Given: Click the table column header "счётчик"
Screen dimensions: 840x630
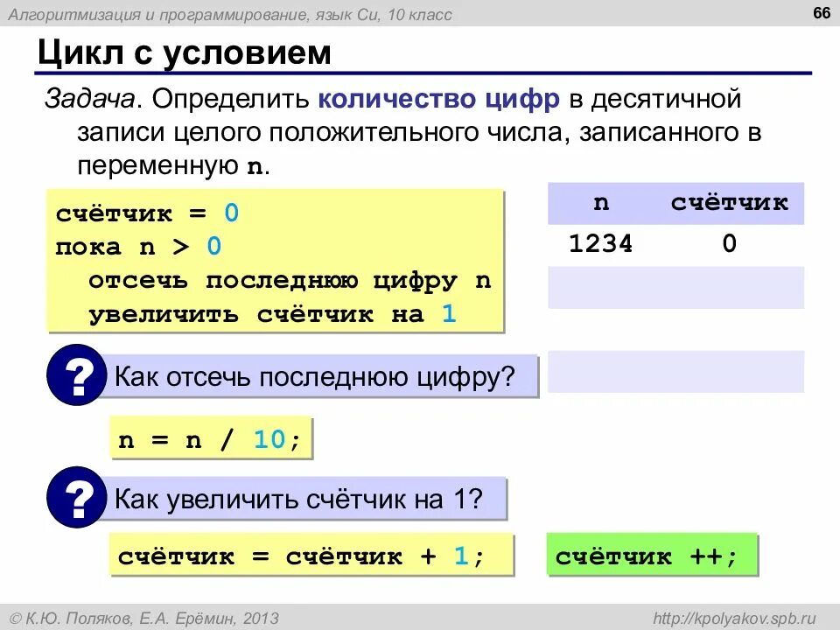Looking at the screenshot, I should [729, 202].
